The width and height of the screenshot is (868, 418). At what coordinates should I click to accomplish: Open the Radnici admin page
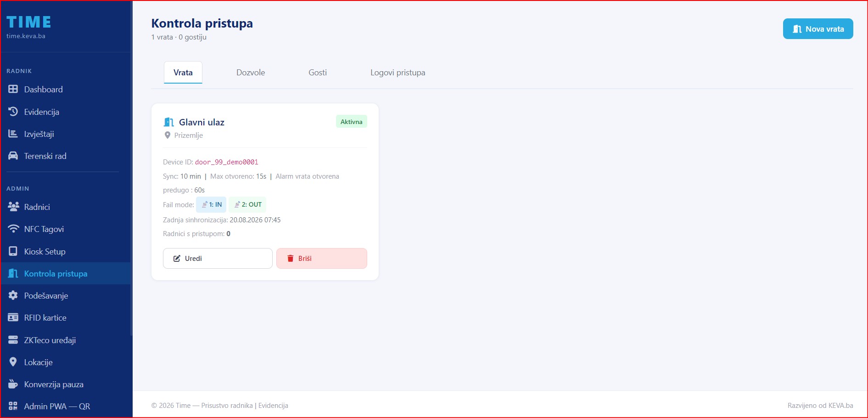(x=66, y=207)
